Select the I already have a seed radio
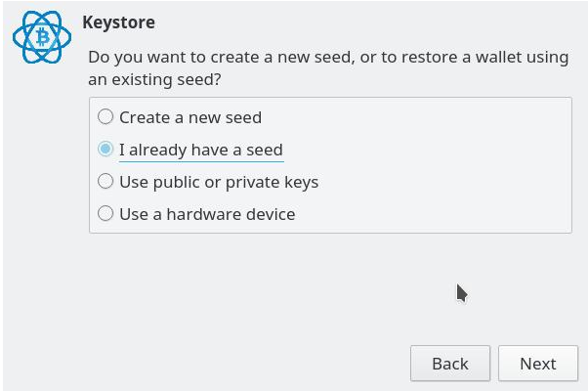The height and width of the screenshot is (391, 588). tap(105, 149)
